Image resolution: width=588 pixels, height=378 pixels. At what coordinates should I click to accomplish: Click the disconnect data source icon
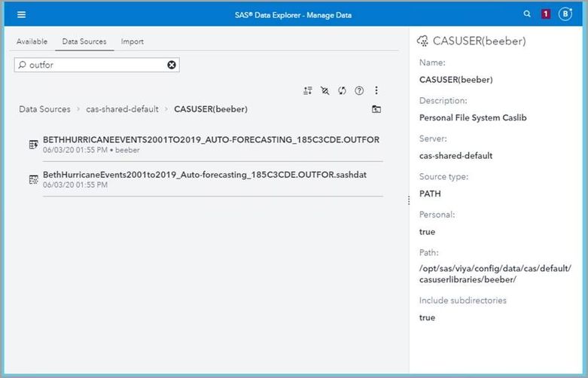324,90
